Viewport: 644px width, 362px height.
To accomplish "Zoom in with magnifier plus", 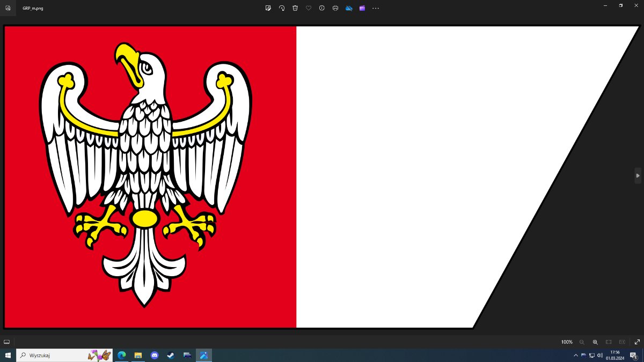I will pyautogui.click(x=595, y=342).
